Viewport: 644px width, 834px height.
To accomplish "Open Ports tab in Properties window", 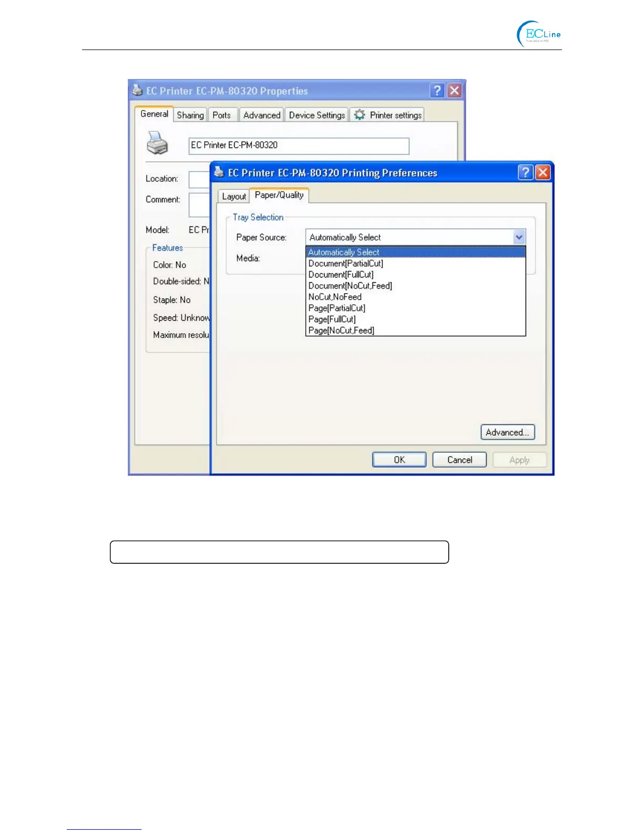I will (222, 115).
